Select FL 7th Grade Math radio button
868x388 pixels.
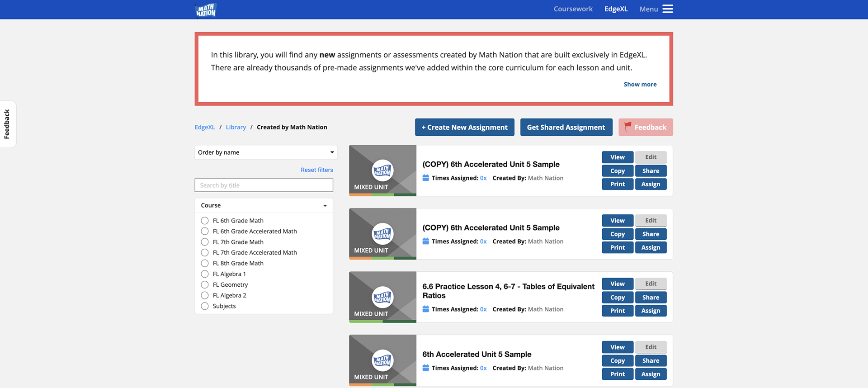pyautogui.click(x=205, y=242)
